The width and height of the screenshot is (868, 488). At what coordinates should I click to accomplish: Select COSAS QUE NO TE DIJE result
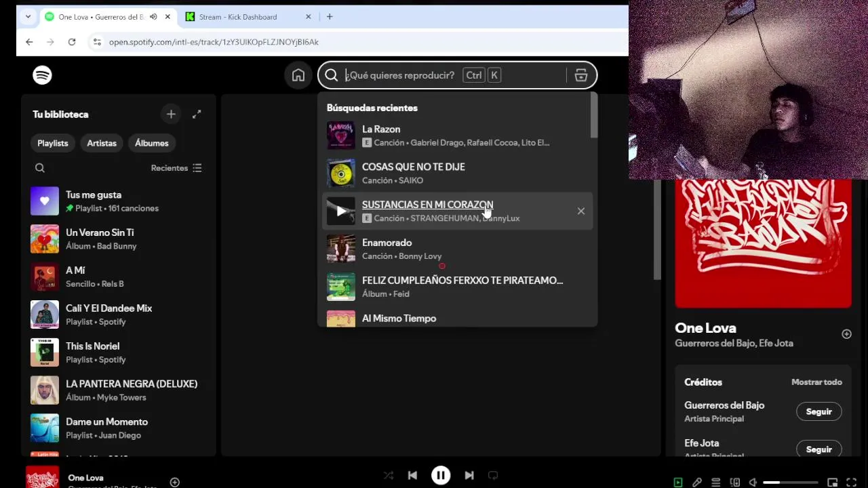click(457, 174)
